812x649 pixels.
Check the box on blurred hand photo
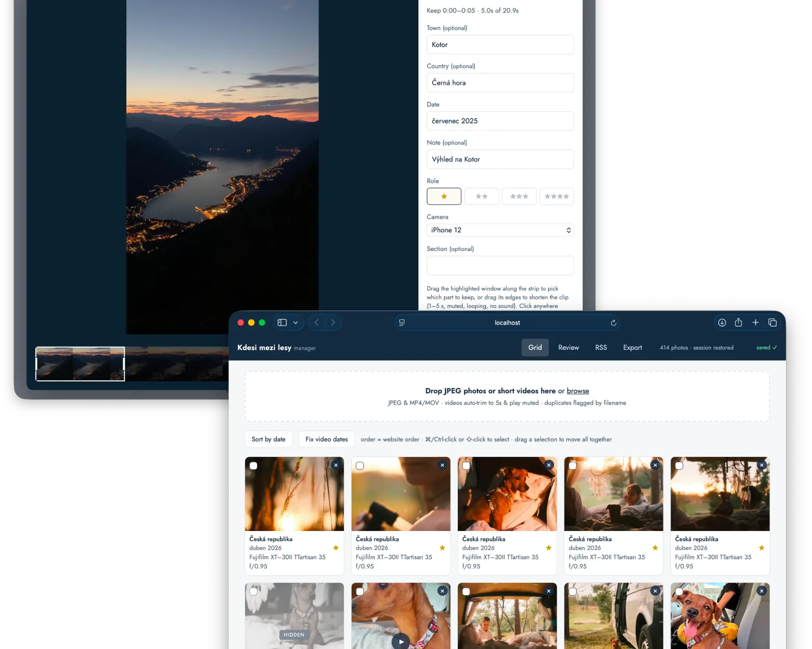point(360,466)
